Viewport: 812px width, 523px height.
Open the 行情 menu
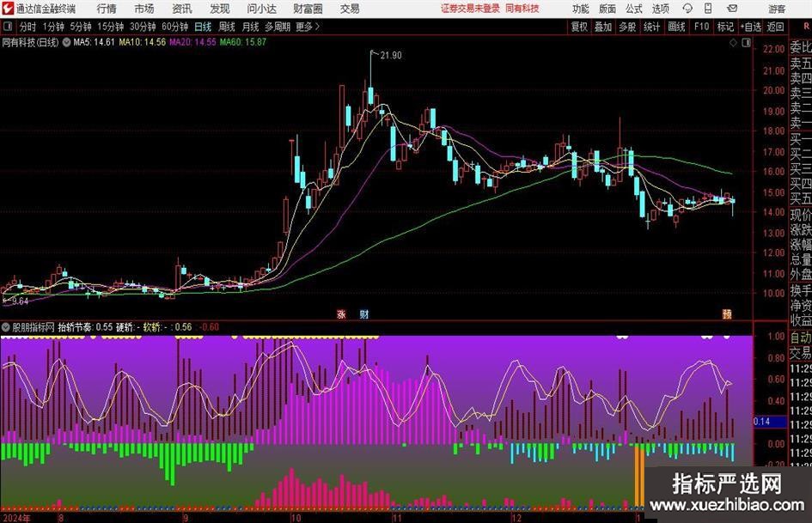(x=107, y=9)
